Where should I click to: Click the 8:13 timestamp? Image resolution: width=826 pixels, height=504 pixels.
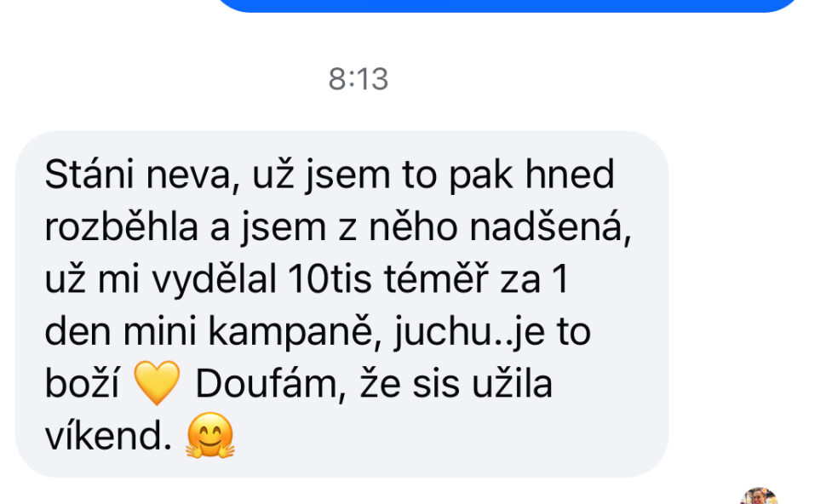(359, 79)
